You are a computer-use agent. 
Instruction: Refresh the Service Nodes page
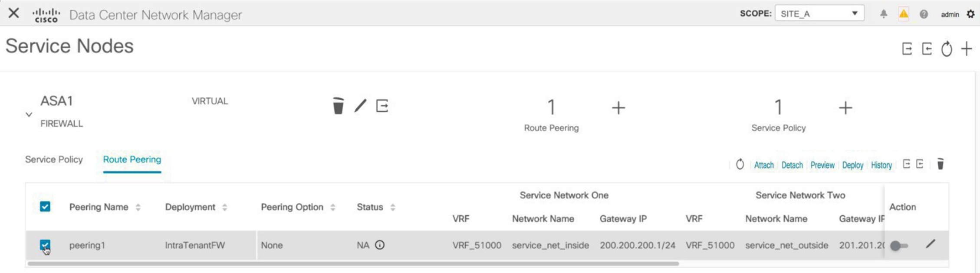947,49
